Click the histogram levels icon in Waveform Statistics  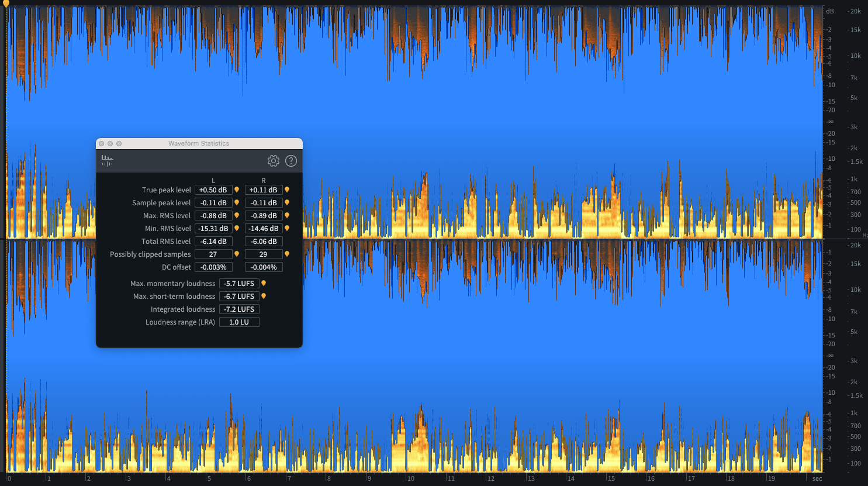[x=107, y=161]
